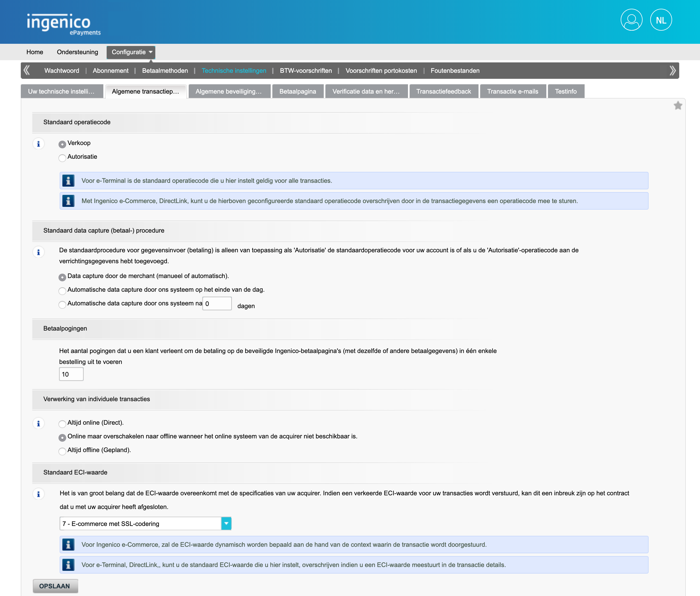This screenshot has height=596, width=700.
Task: Switch to Transactiefeedback tab
Action: (x=444, y=91)
